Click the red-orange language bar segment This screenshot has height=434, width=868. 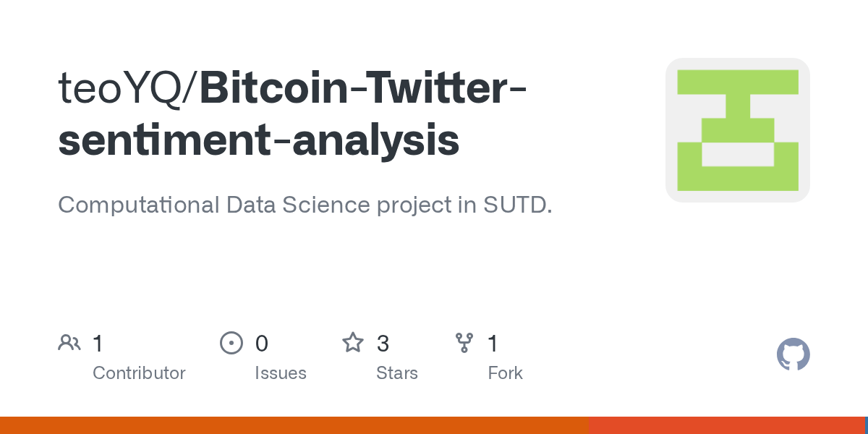726,425
